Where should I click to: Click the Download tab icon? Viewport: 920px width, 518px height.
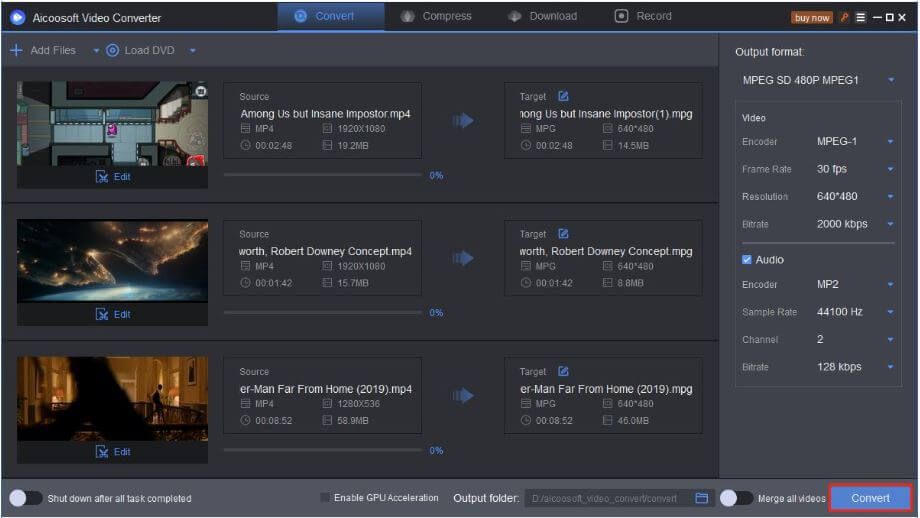515,16
